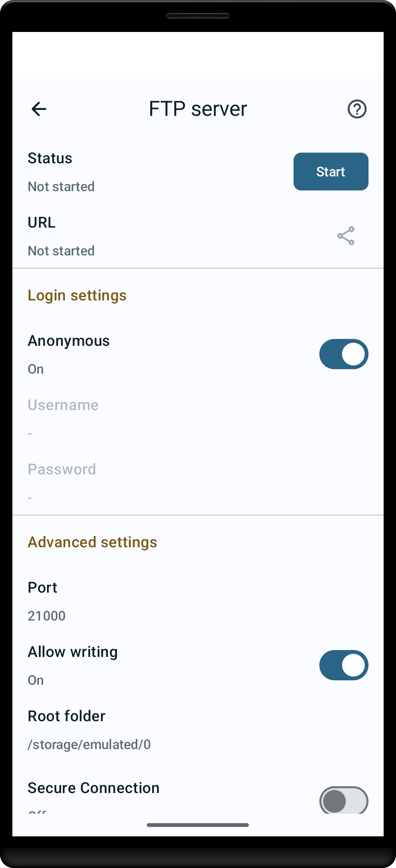
Task: Start the FTP server
Action: click(x=331, y=172)
